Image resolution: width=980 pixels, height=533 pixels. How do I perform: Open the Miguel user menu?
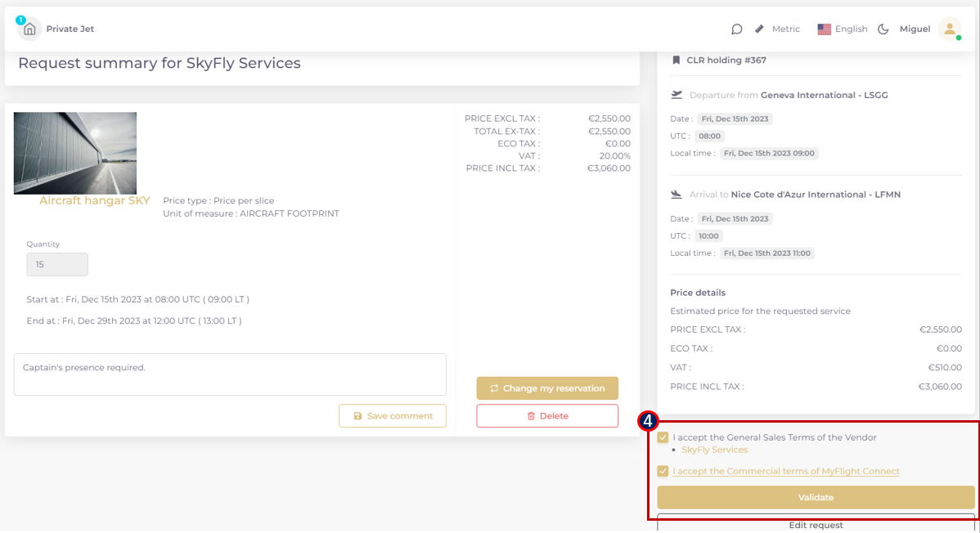pos(915,29)
